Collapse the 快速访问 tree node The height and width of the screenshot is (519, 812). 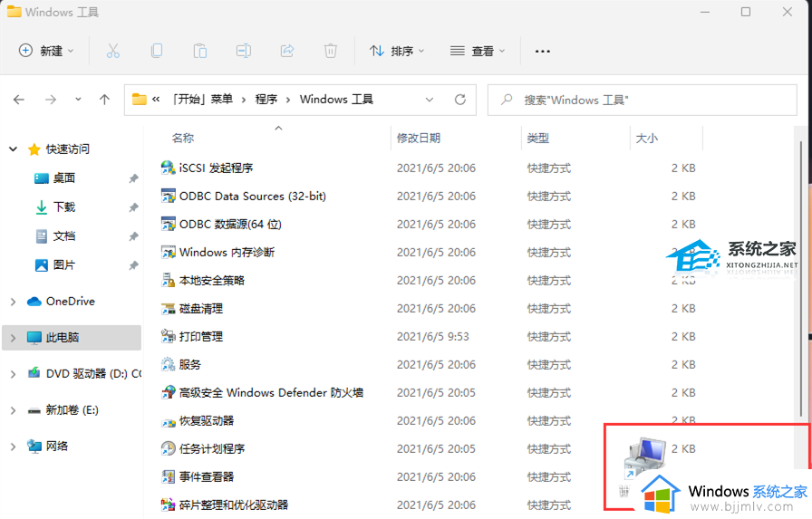point(13,149)
